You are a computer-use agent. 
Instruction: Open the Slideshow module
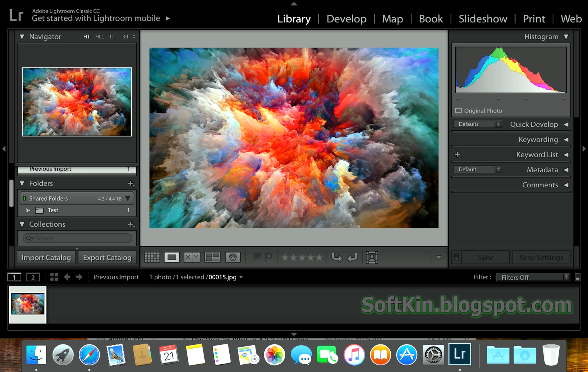[483, 19]
